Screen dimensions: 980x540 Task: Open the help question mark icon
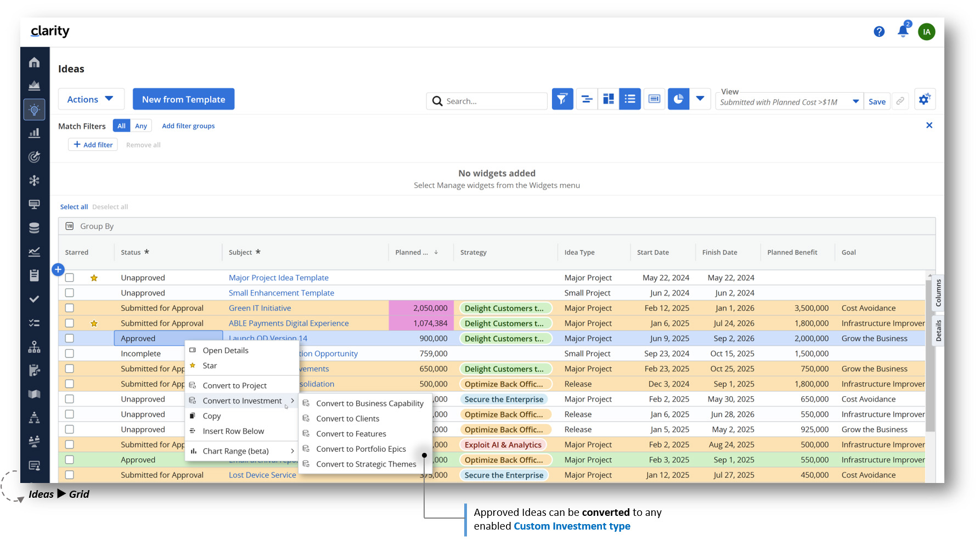point(879,32)
